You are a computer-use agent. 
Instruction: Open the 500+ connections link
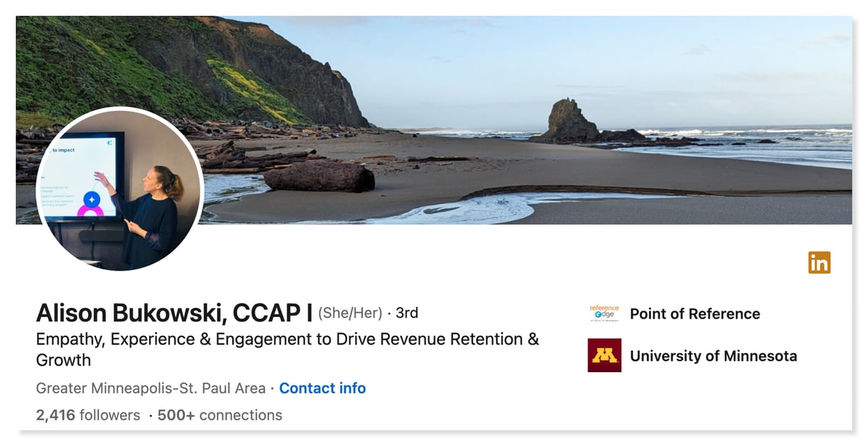pos(220,415)
